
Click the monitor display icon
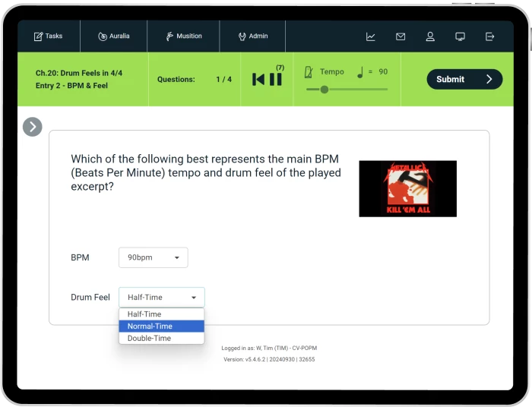(x=460, y=36)
